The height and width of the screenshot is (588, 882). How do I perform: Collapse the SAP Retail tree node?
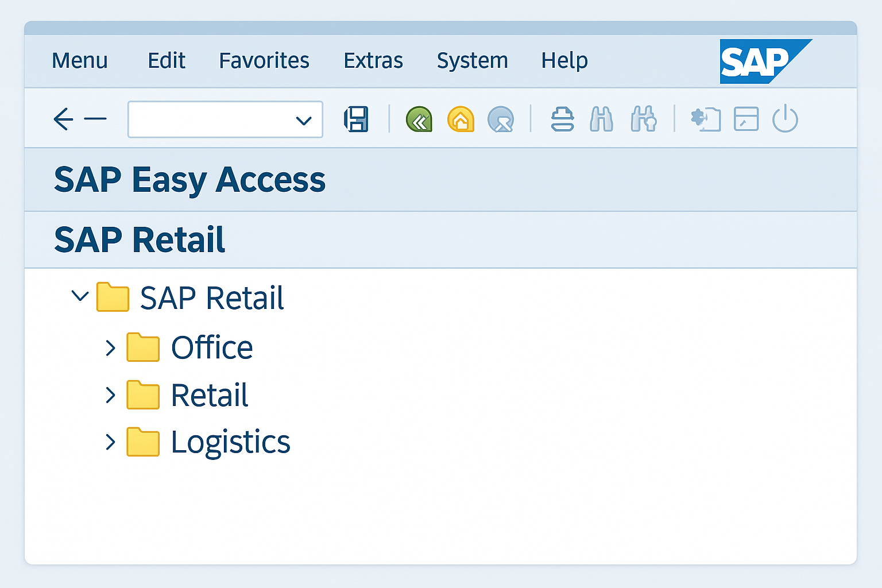coord(80,296)
